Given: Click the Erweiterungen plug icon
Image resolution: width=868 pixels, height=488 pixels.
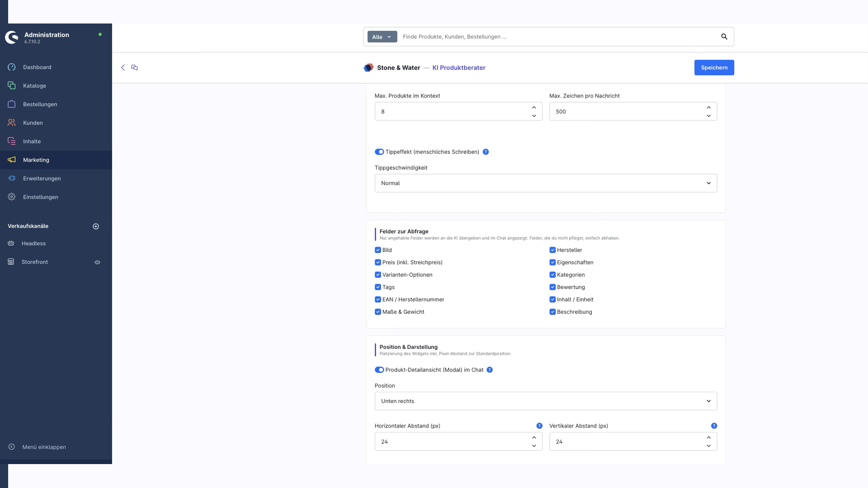Looking at the screenshot, I should pyautogui.click(x=12, y=178).
